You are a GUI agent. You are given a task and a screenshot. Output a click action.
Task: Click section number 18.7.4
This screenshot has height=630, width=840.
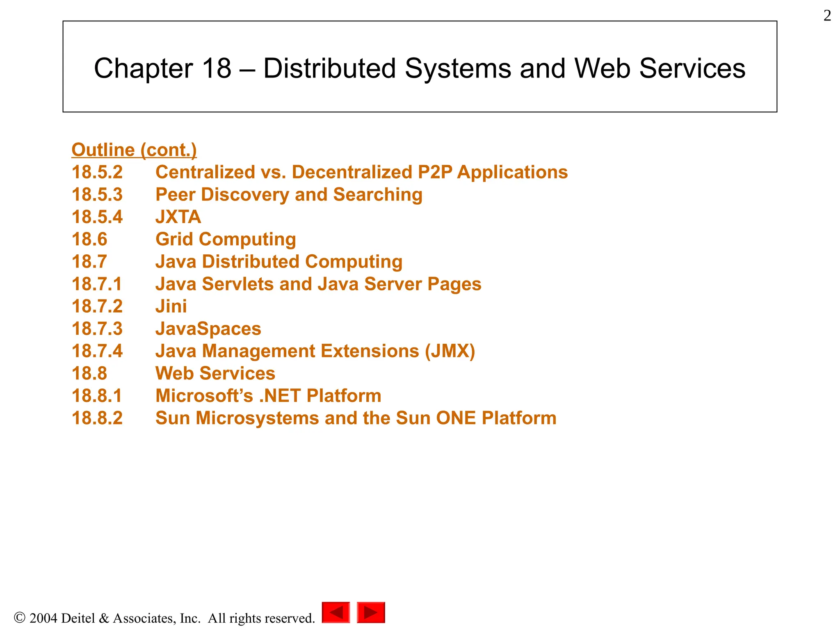(x=97, y=351)
